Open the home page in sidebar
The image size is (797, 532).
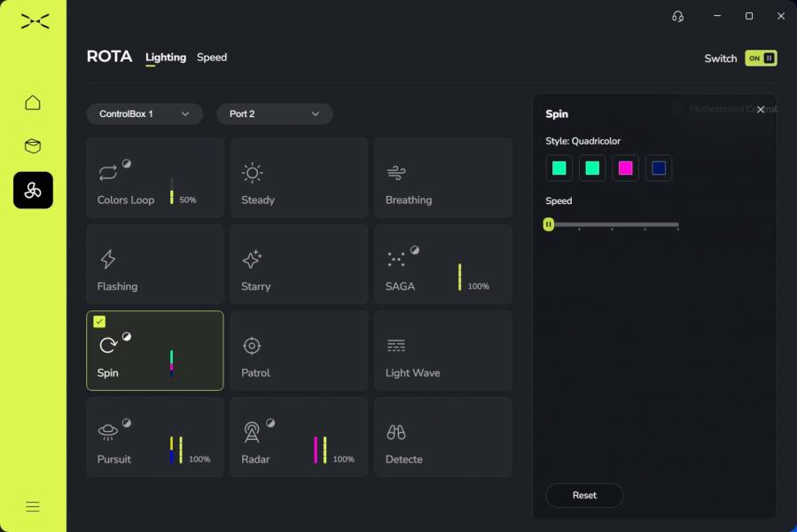[x=33, y=103]
